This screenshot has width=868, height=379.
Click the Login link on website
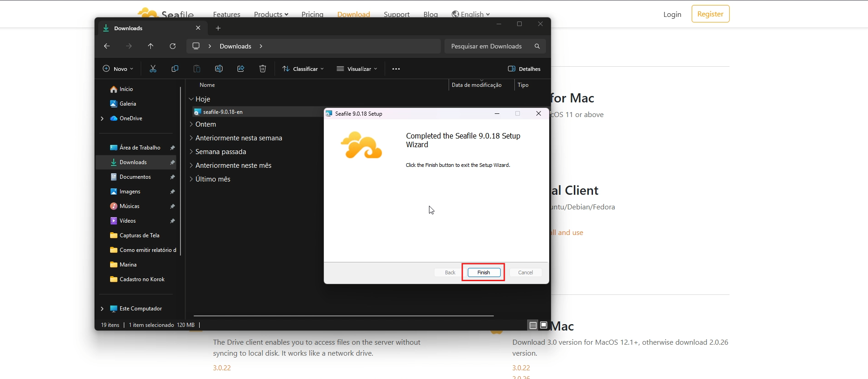point(672,14)
